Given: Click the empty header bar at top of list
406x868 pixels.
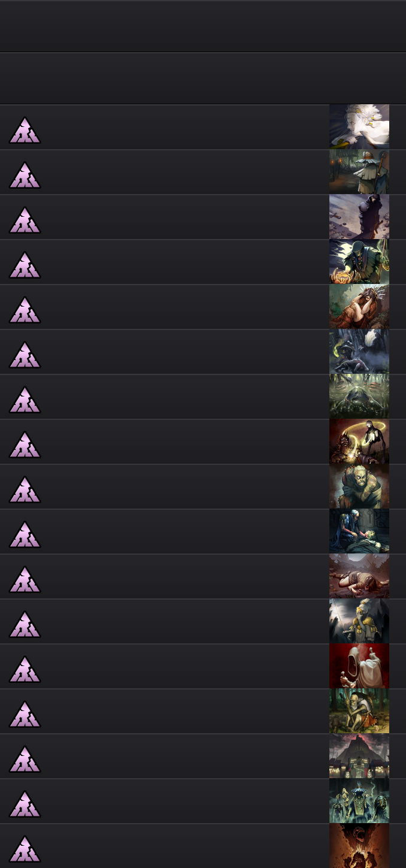Looking at the screenshot, I should (x=203, y=26).
